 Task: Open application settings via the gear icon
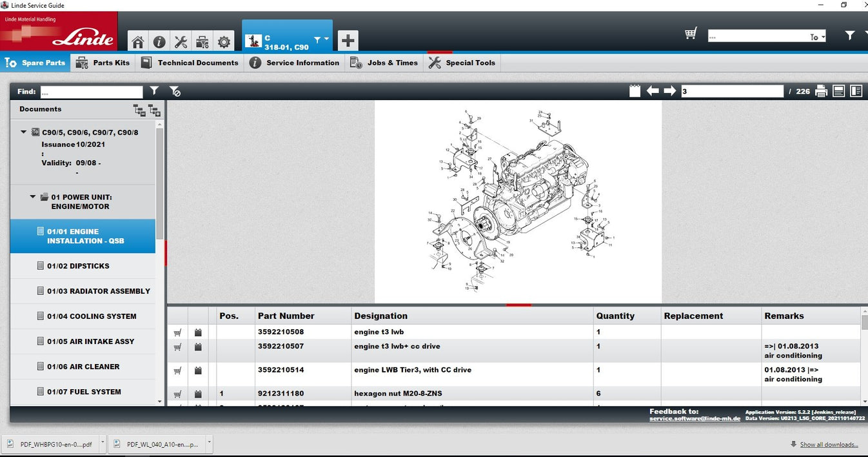(x=224, y=41)
